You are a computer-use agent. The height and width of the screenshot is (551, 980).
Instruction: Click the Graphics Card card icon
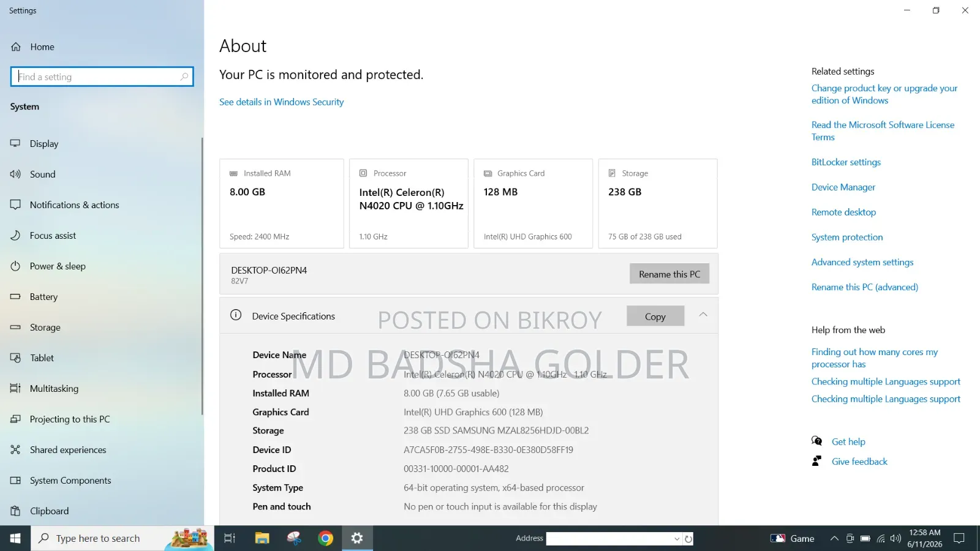(488, 174)
